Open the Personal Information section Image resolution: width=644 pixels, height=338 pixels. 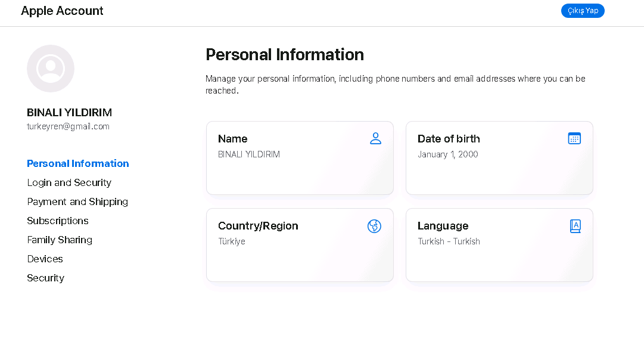coord(78,164)
